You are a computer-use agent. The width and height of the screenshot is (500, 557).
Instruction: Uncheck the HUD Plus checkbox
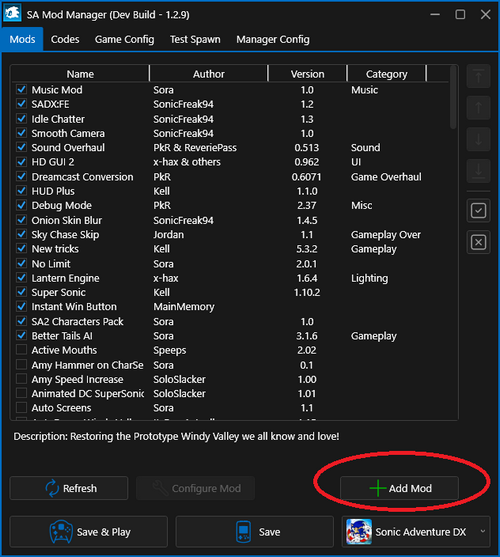tap(21, 191)
